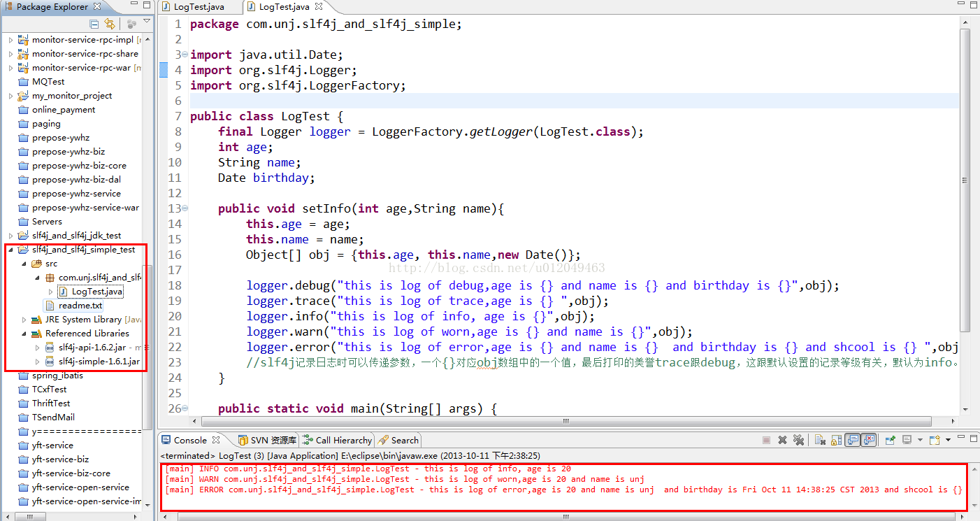Expand the monitor-service-rpc-war project
The width and height of the screenshot is (980, 521).
[x=10, y=68]
